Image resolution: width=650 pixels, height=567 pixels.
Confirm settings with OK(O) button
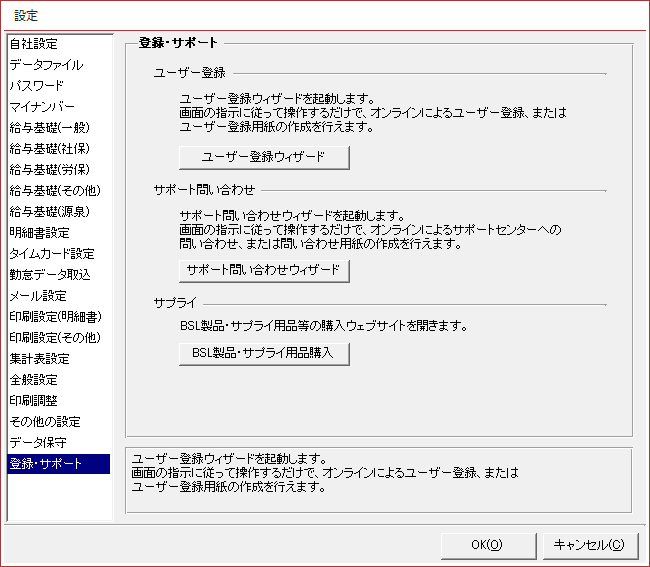(x=486, y=544)
